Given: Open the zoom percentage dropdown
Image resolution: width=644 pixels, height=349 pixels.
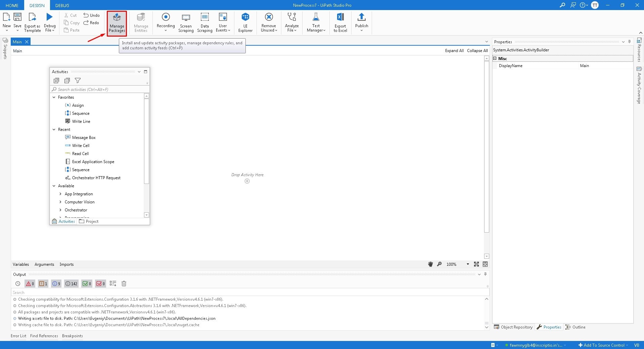Looking at the screenshot, I should tap(468, 264).
